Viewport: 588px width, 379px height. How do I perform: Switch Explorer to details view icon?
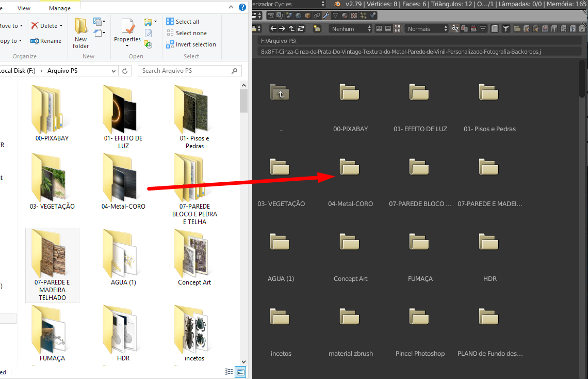(x=228, y=372)
